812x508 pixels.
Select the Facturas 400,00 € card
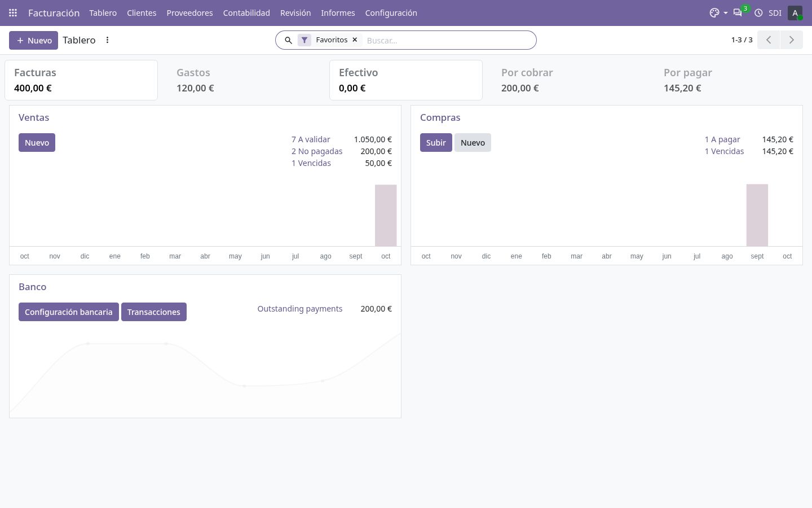tap(81, 80)
